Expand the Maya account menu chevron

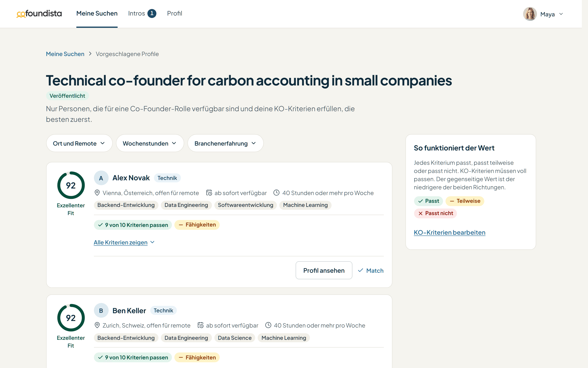click(x=561, y=14)
